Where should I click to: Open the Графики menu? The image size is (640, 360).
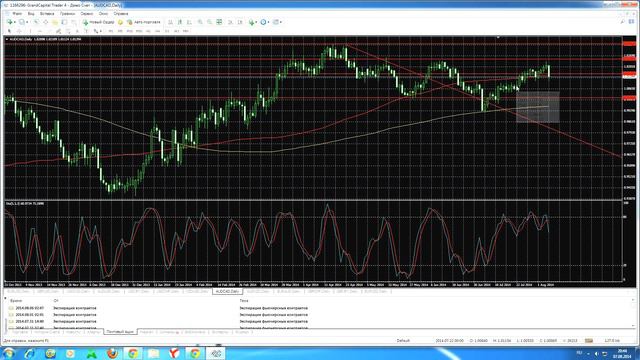pyautogui.click(x=67, y=13)
